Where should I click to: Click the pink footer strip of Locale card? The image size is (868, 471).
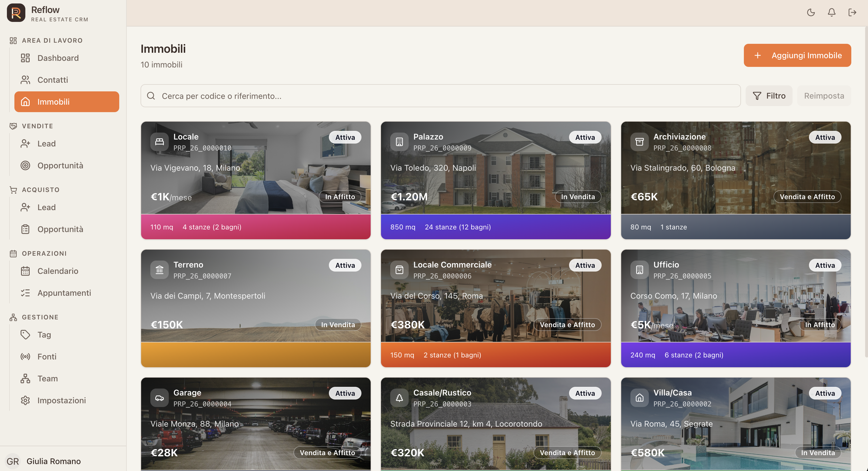click(256, 227)
